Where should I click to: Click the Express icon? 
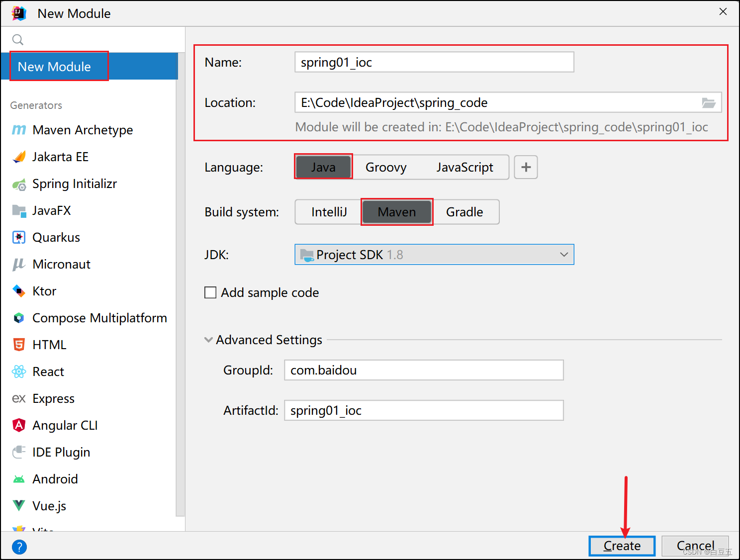[19, 398]
